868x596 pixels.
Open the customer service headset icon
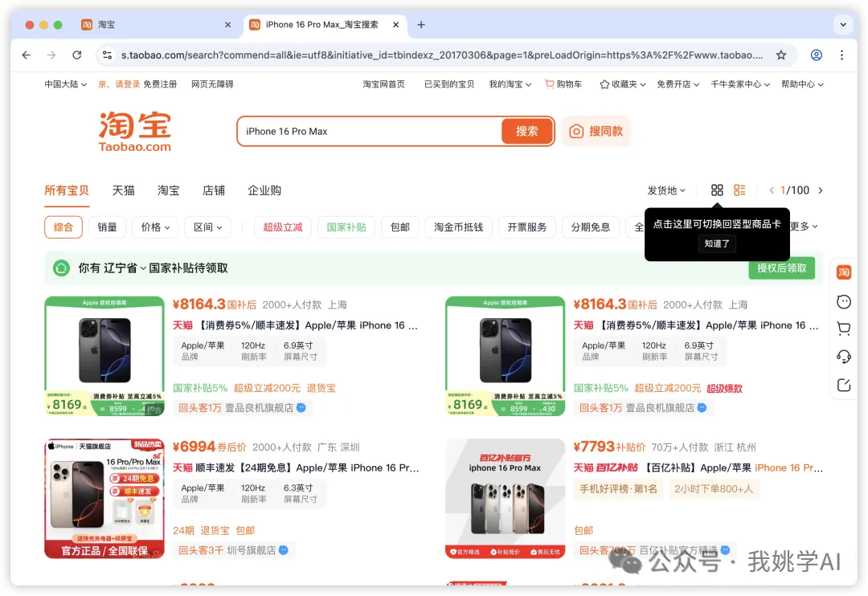pyautogui.click(x=844, y=357)
